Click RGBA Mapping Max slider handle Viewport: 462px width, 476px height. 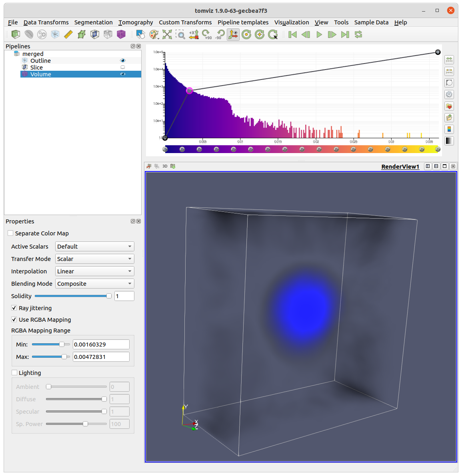64,357
